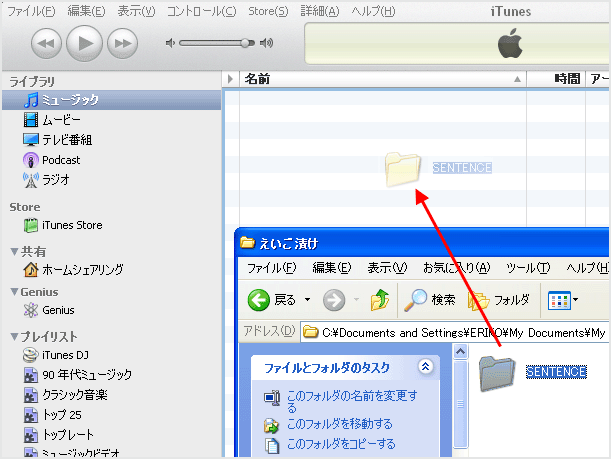Image resolution: width=611 pixels, height=459 pixels.
Task: Open the iTunes Store(S) menu
Action: (268, 11)
